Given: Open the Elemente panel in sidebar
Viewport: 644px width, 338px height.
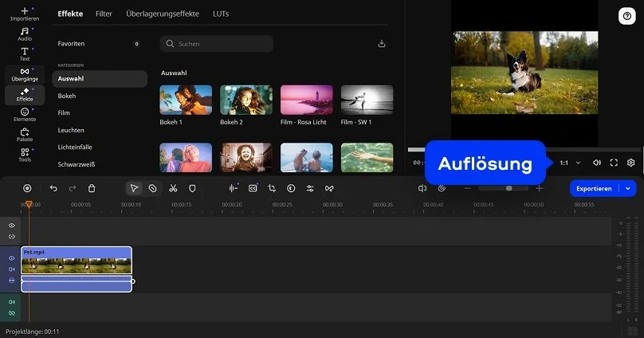Looking at the screenshot, I should 25,115.
